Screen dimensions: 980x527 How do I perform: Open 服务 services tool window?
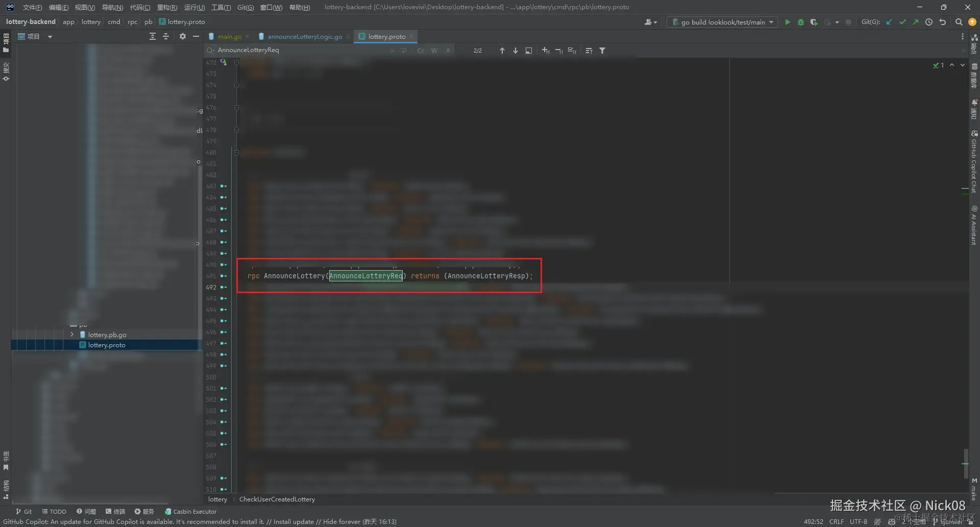pos(144,511)
